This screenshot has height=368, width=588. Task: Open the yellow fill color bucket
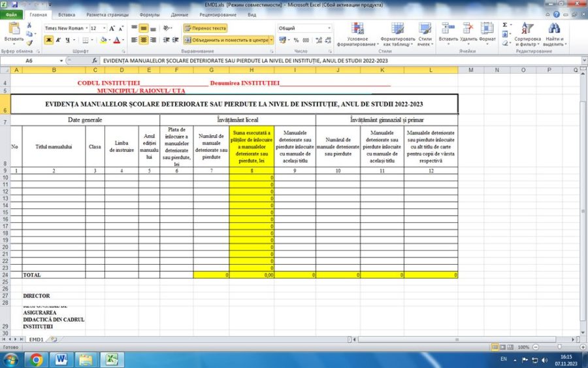[103, 40]
